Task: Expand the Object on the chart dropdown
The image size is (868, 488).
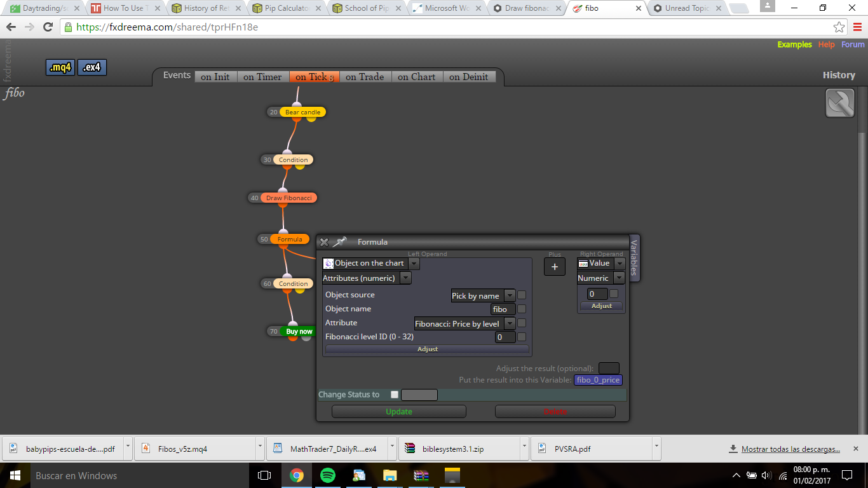Action: click(414, 263)
